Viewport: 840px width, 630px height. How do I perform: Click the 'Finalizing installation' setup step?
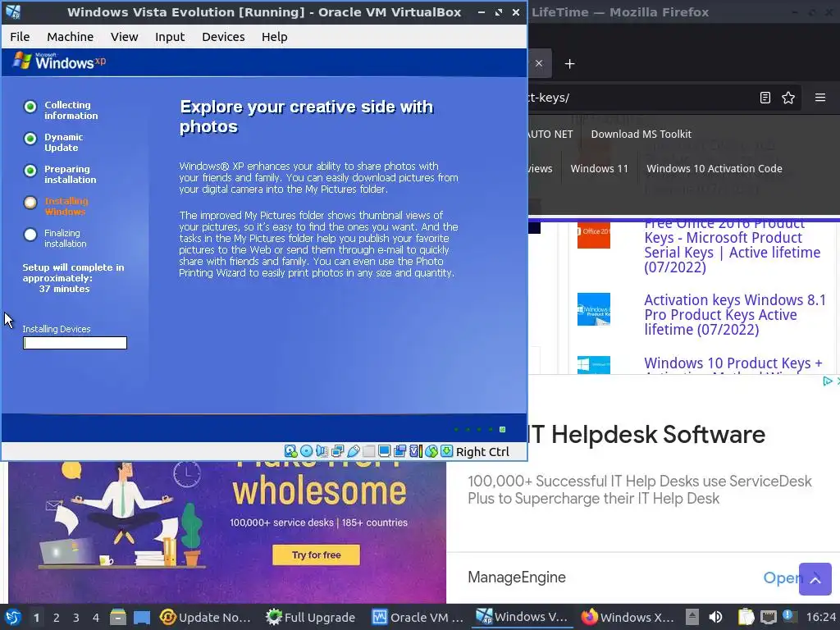(x=66, y=239)
